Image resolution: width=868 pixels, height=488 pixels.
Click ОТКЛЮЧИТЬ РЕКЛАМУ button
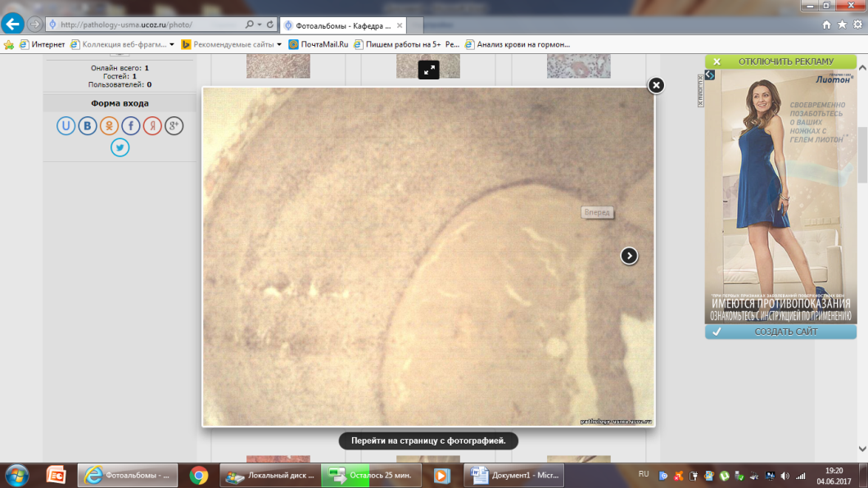click(780, 61)
